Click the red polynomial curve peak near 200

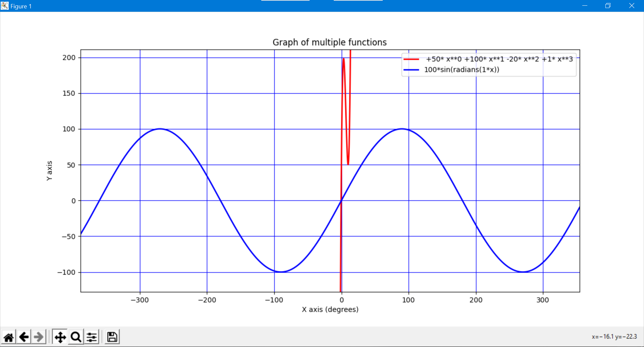tap(343, 59)
